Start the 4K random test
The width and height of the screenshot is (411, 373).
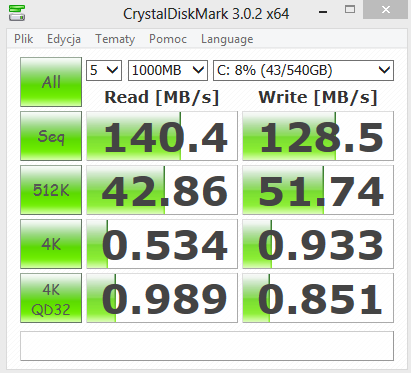pyautogui.click(x=51, y=244)
